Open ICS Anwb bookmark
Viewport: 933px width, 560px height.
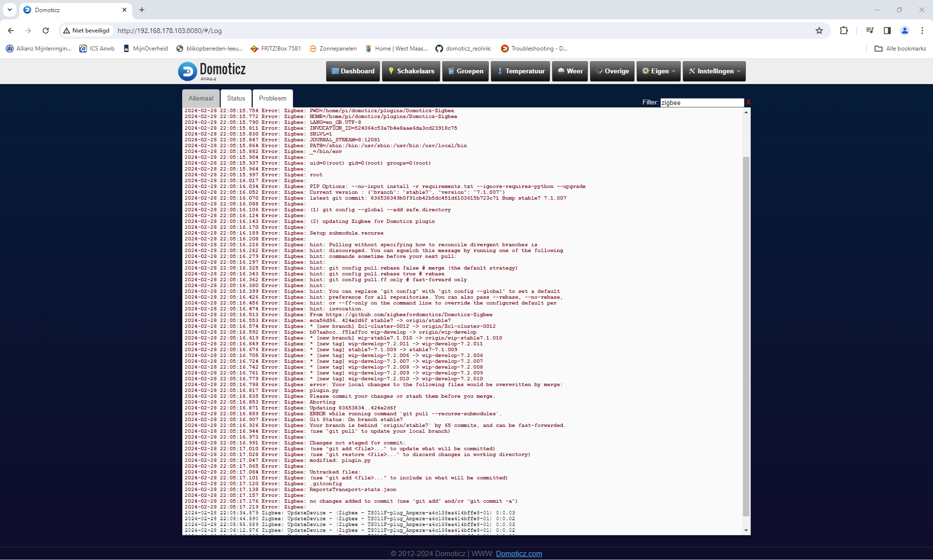[97, 49]
